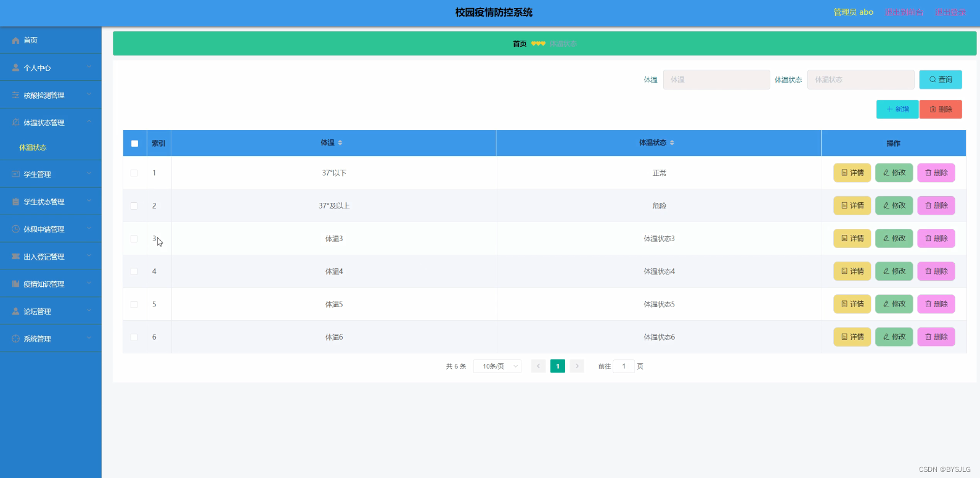Click the clock icon beside 休假申请管理
Screen dimensions: 980x478
[x=16, y=229]
